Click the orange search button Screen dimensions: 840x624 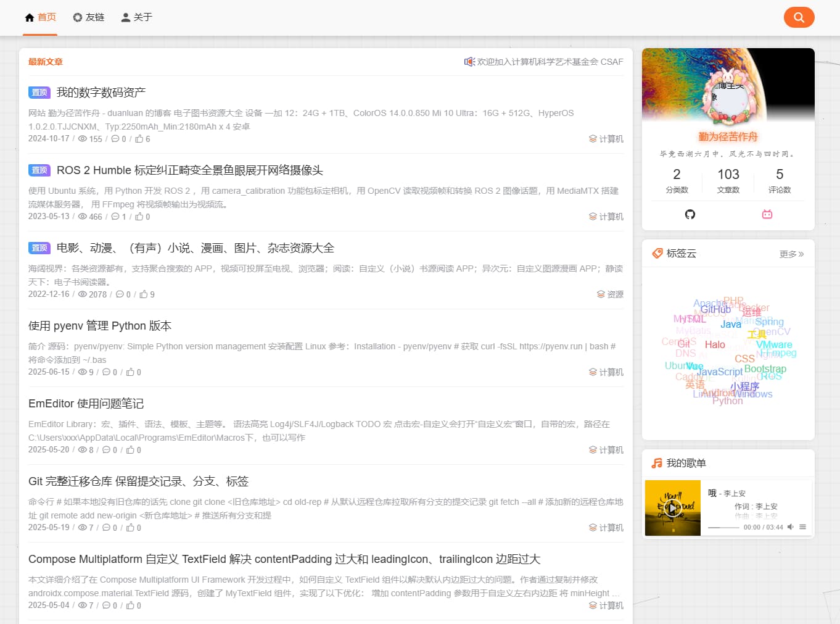(x=799, y=17)
